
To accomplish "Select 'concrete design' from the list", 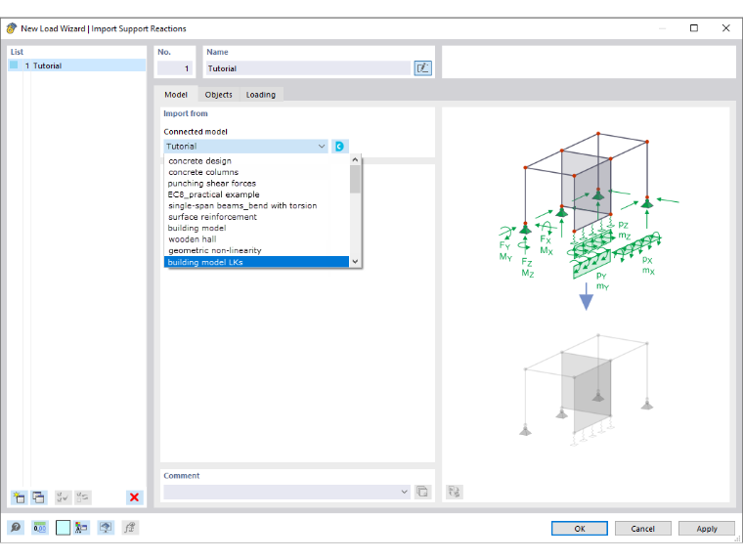I will (256, 161).
